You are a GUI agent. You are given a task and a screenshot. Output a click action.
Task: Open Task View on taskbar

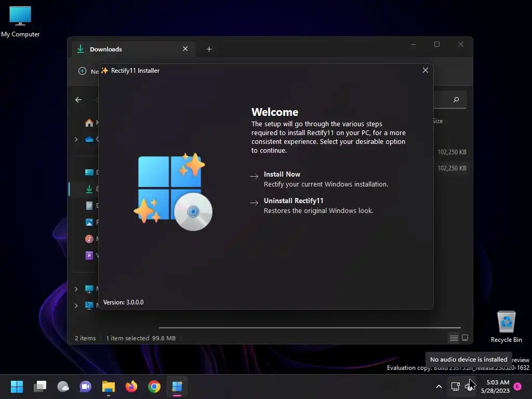(x=39, y=387)
